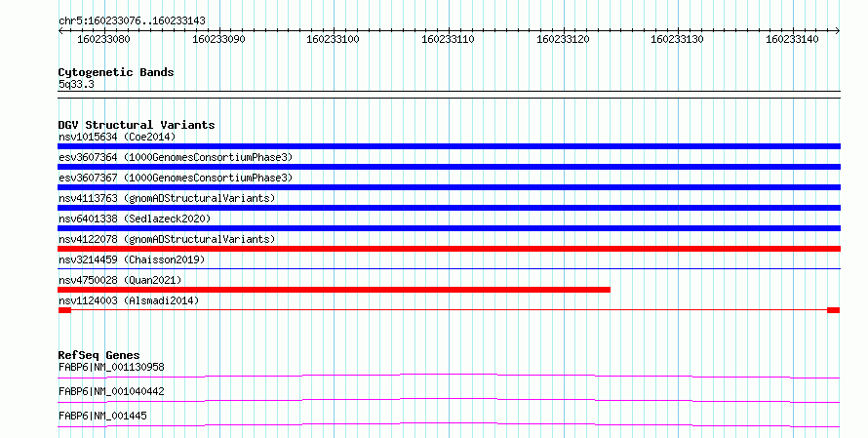Screen dimensions: 868x438
Task: Select the 5q33.3 band label
Action: point(76,84)
